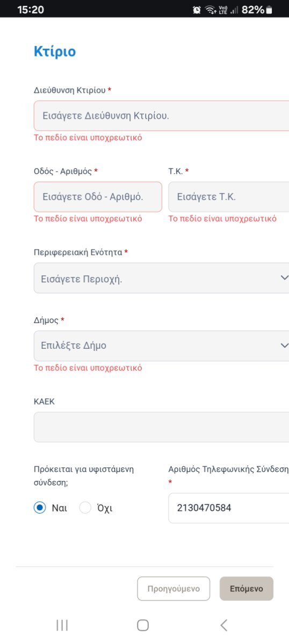This screenshot has height=644, width=289.
Task: Click the Προηγούμενο button
Action: pyautogui.click(x=174, y=589)
